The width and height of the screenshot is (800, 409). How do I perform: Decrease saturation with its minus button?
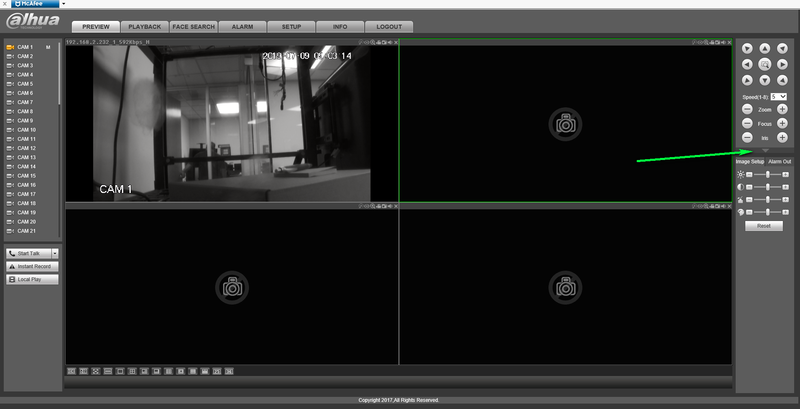[749, 199]
